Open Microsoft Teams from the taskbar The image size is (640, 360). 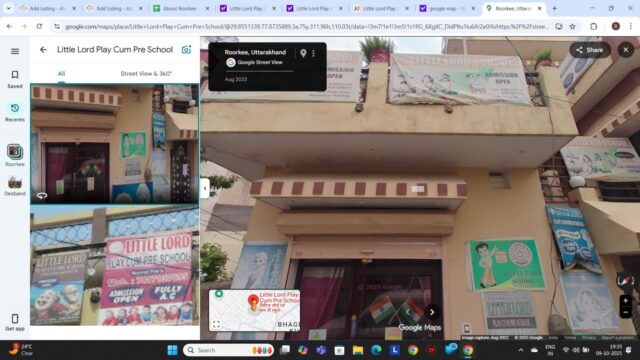[321, 350]
